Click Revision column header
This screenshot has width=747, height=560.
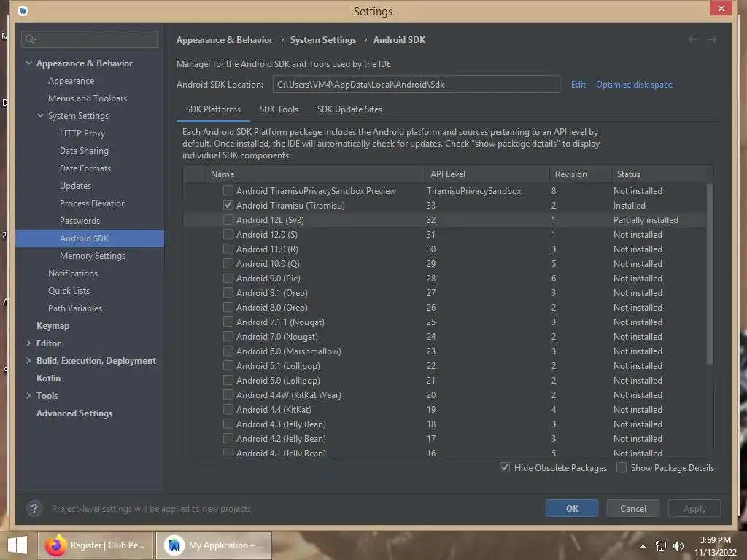580,174
